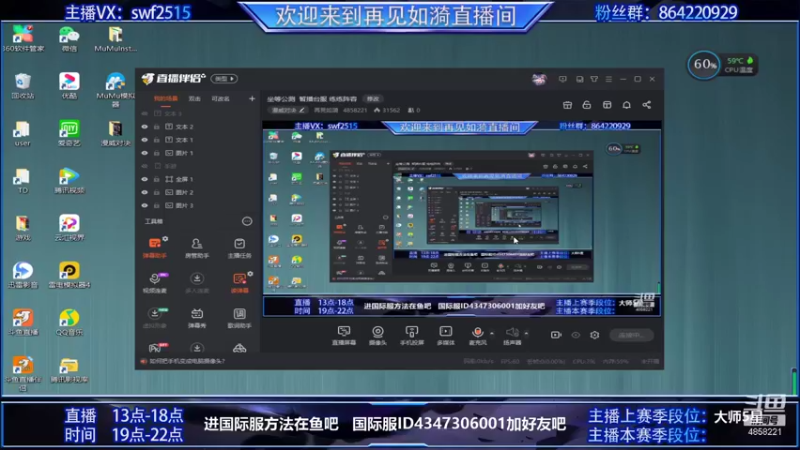Click the unlock padlock icon above preview
The image size is (800, 450).
coord(587,105)
